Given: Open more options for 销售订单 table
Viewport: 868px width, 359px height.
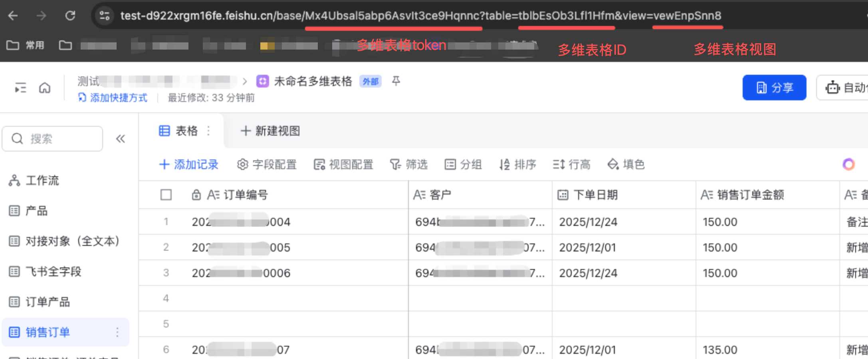Looking at the screenshot, I should pos(117,332).
